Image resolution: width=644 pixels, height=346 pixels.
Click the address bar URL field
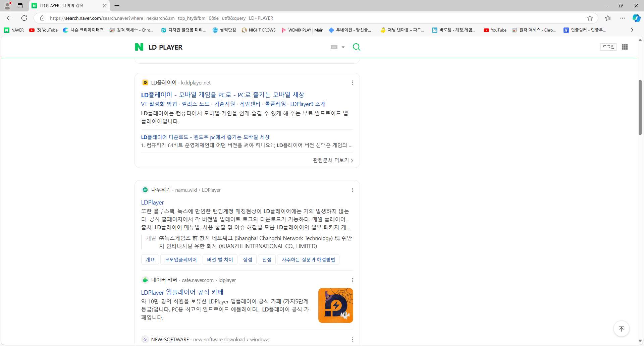tap(315, 18)
